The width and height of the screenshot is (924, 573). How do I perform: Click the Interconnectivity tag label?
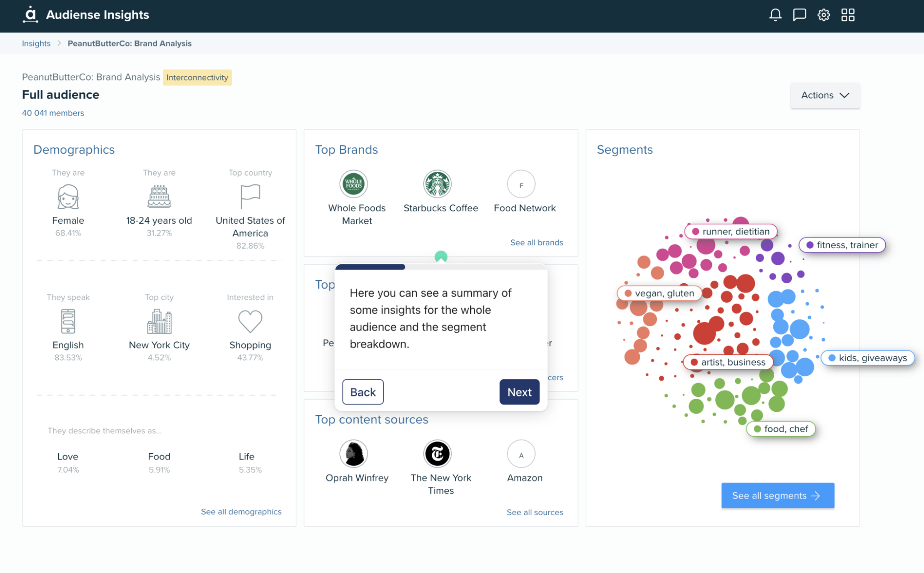coord(198,77)
